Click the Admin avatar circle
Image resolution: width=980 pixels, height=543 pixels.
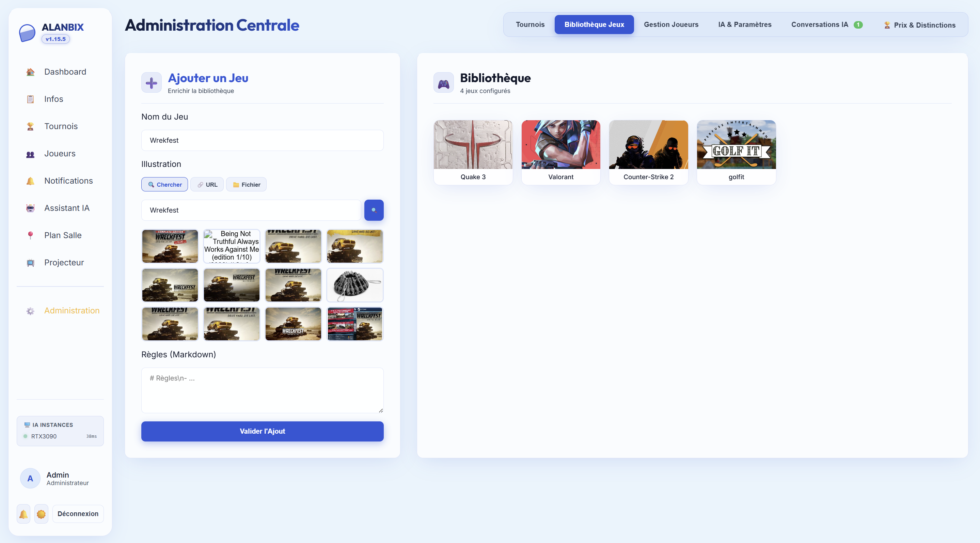click(x=30, y=479)
